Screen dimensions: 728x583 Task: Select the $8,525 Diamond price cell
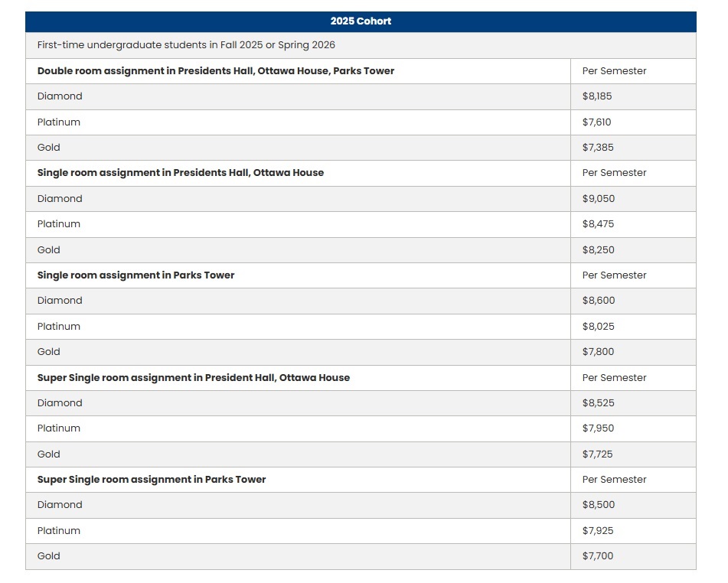pos(598,403)
